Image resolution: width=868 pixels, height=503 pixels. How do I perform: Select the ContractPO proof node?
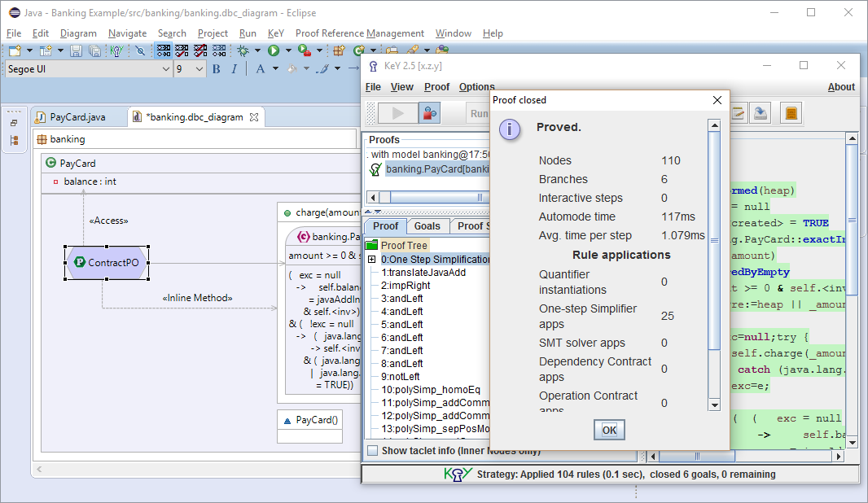click(107, 263)
